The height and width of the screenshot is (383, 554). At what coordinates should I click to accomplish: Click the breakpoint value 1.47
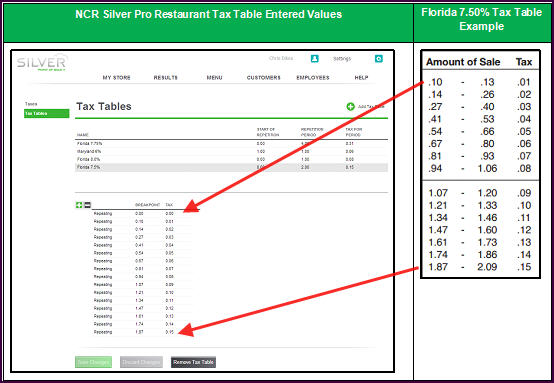(139, 308)
